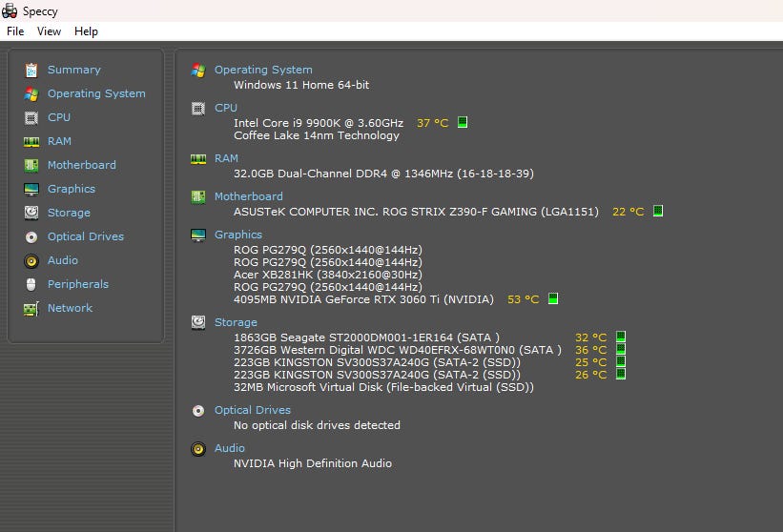The image size is (783, 532).
Task: Click the green indicator beside GPU 53 °C
Action: point(553,298)
